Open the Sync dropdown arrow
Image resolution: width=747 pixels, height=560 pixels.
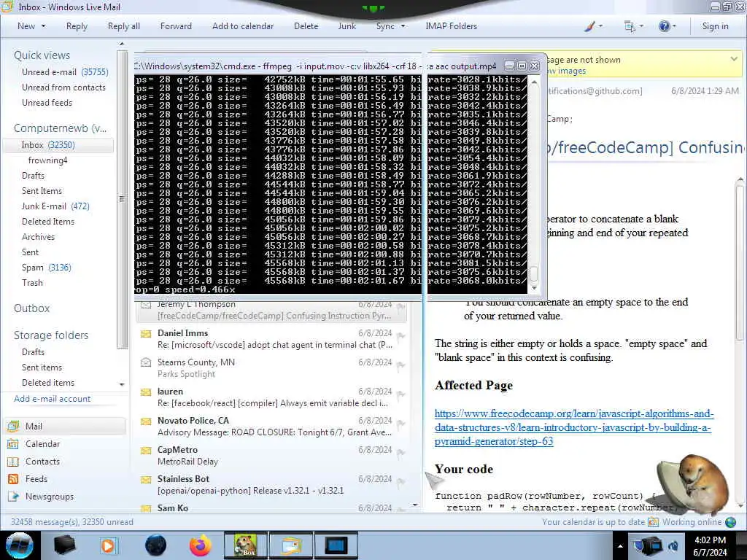pyautogui.click(x=403, y=26)
